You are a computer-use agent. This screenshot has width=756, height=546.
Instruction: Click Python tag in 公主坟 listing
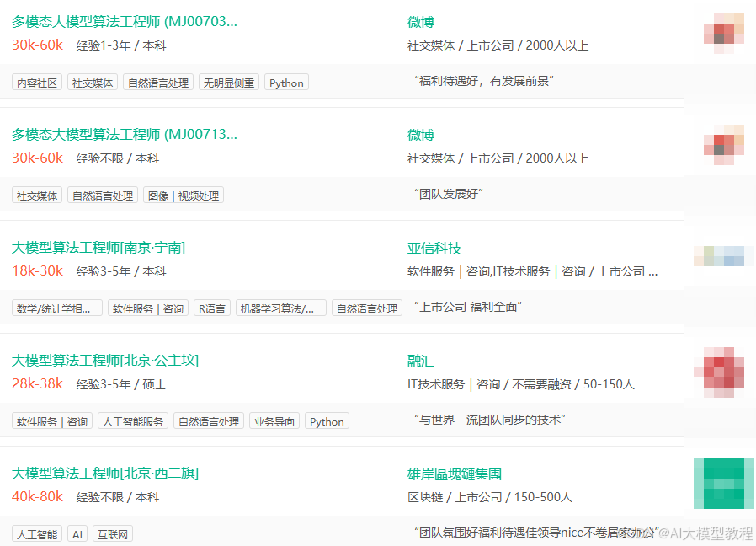327,421
